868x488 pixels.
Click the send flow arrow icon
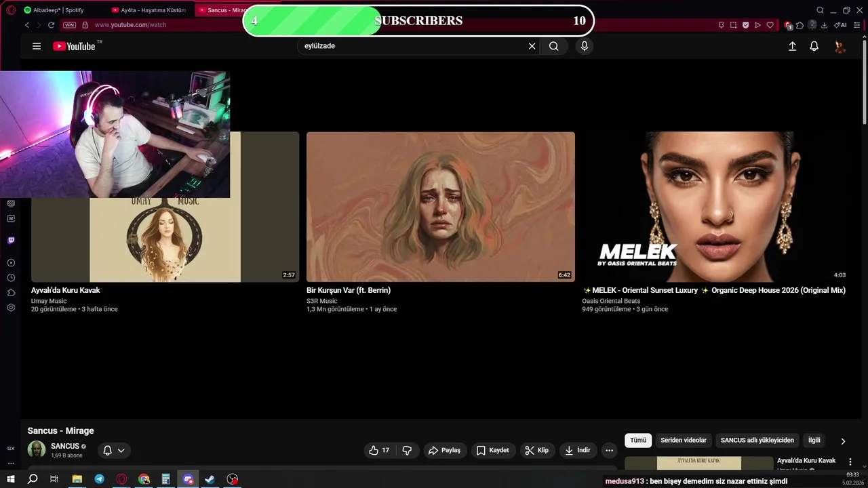(x=757, y=25)
